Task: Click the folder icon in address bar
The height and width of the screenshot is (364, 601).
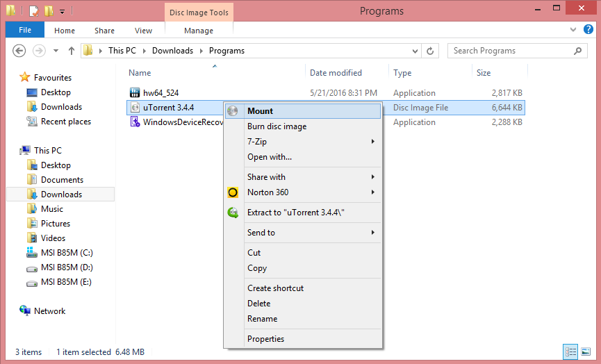Action: tap(88, 50)
